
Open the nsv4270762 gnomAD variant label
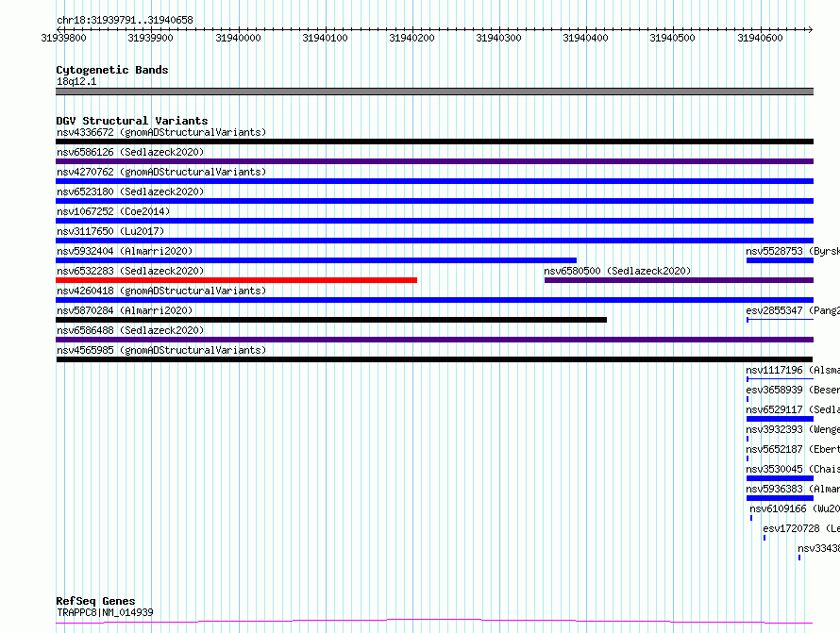point(161,172)
